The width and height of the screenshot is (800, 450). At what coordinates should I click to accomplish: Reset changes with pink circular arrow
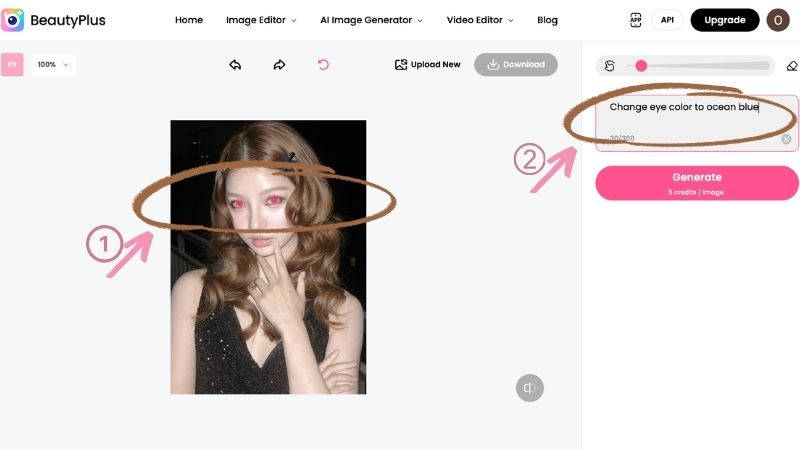click(323, 65)
